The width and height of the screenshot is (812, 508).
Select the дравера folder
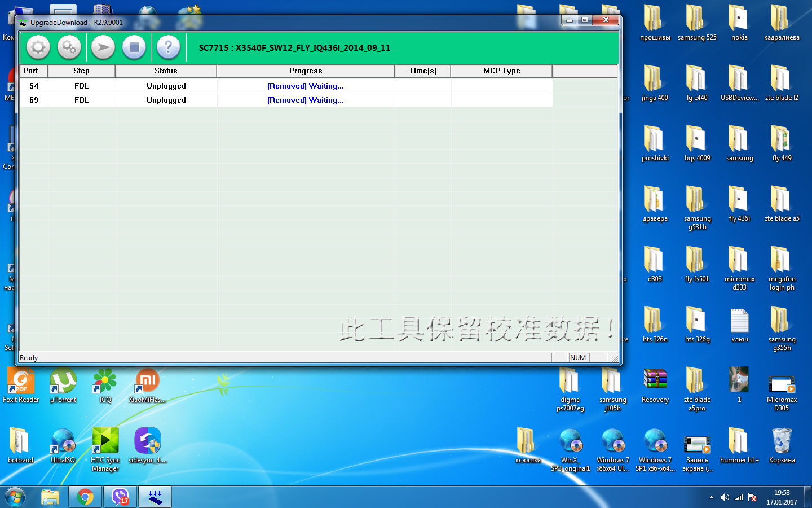655,204
